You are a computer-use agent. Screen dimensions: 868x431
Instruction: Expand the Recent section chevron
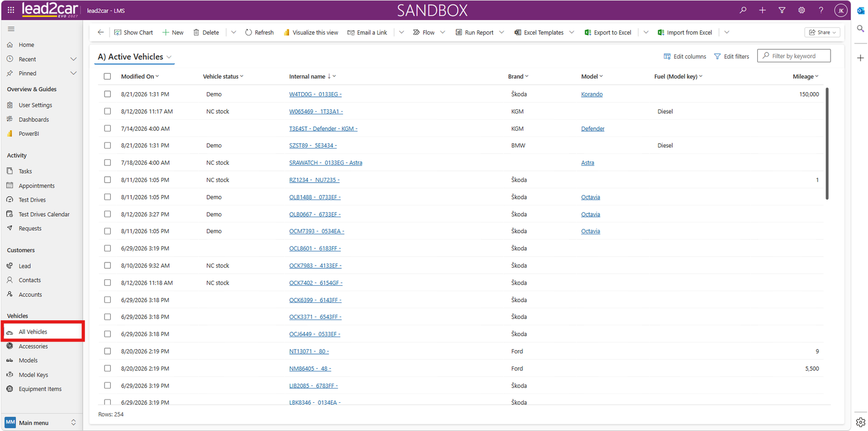[x=73, y=59]
